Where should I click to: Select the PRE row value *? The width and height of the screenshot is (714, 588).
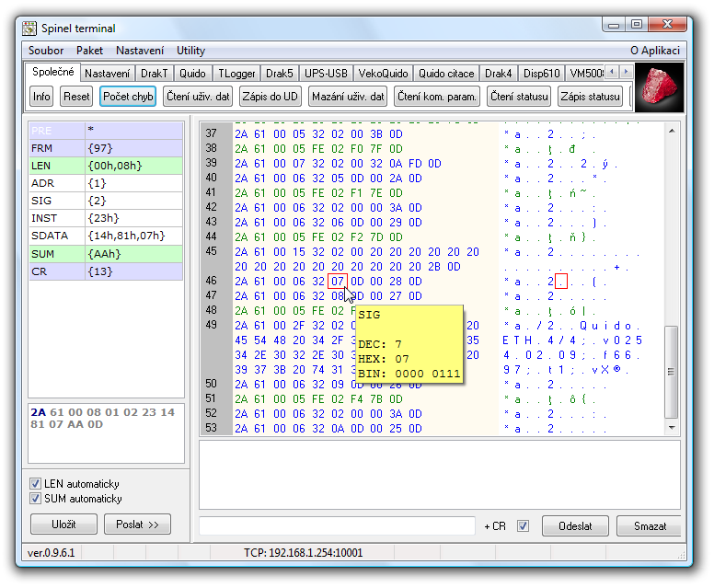point(134,131)
